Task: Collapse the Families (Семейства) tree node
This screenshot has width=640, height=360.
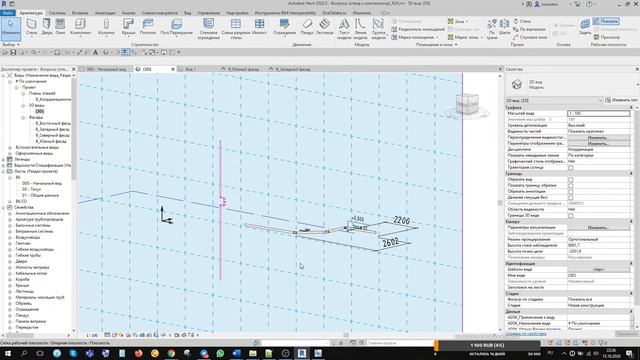Action: click(x=4, y=207)
